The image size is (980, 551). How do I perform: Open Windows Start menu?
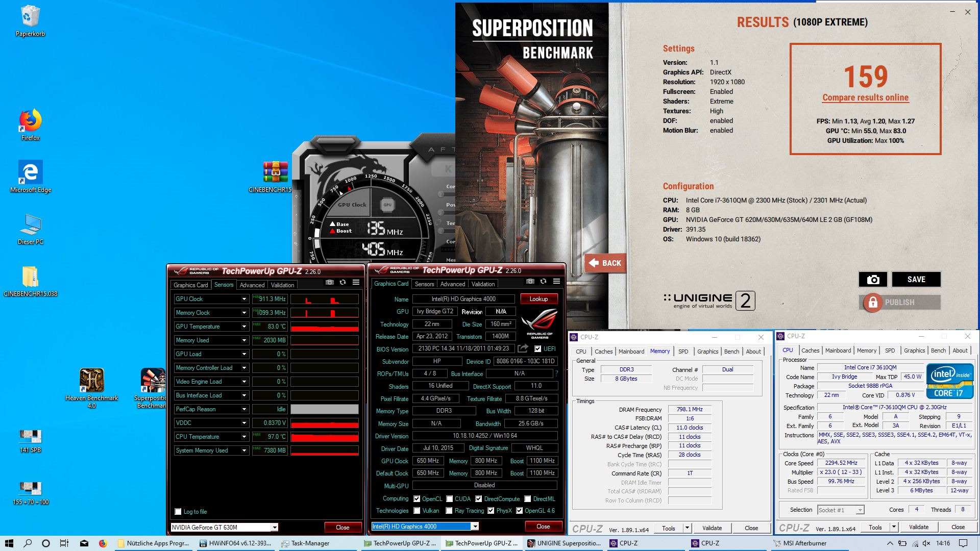9,543
